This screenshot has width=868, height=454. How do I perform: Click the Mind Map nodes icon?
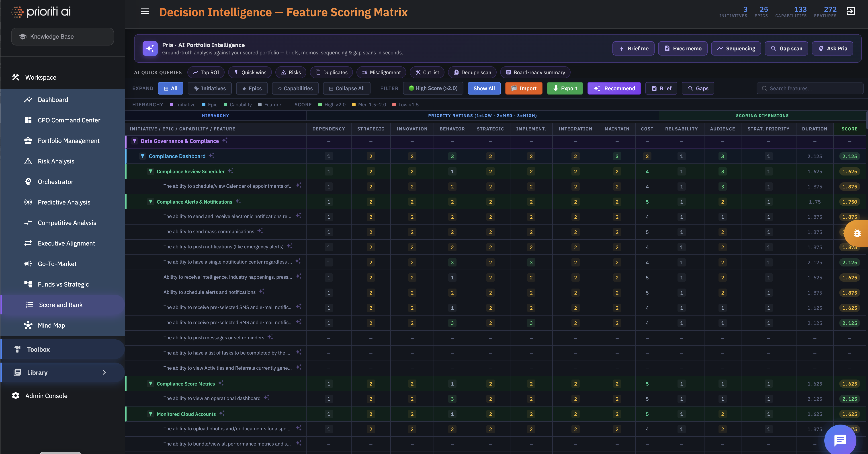28,325
